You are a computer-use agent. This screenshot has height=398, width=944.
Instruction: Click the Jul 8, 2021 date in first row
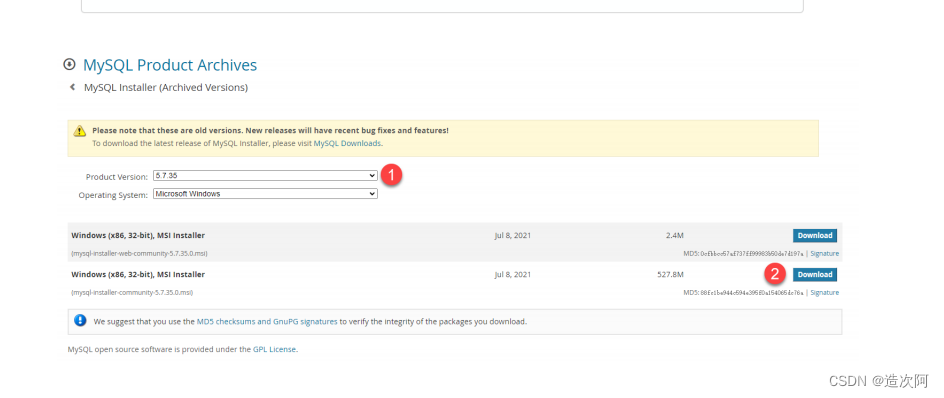click(512, 235)
